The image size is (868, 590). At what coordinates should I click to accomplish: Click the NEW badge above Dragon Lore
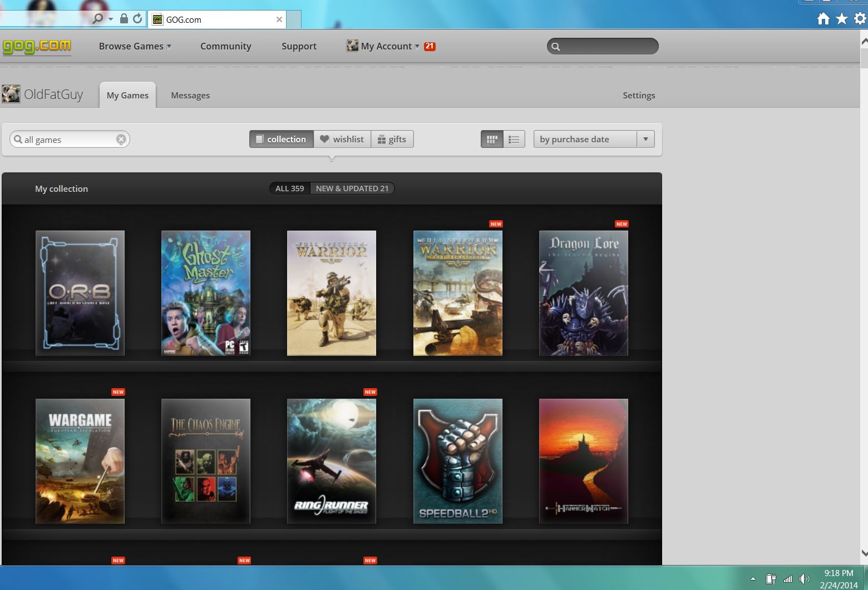pyautogui.click(x=622, y=224)
